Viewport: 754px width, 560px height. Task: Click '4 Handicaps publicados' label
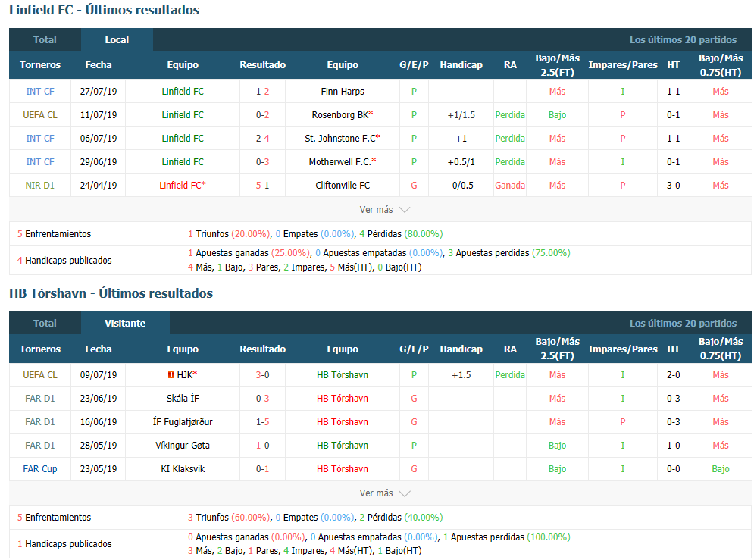(x=64, y=261)
